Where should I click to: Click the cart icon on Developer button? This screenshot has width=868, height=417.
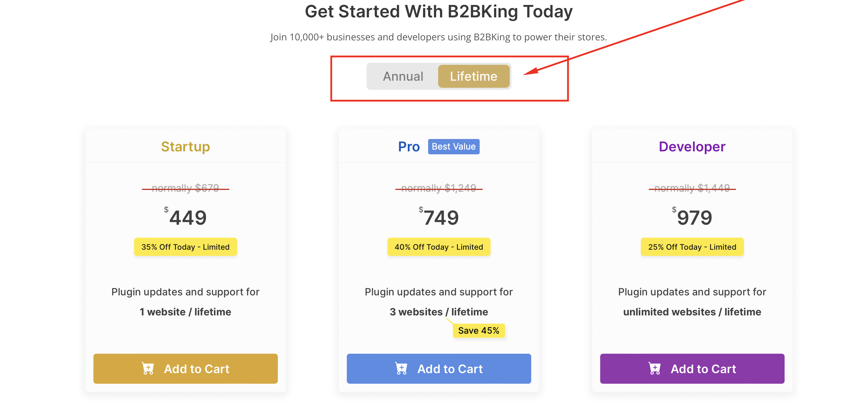click(654, 368)
